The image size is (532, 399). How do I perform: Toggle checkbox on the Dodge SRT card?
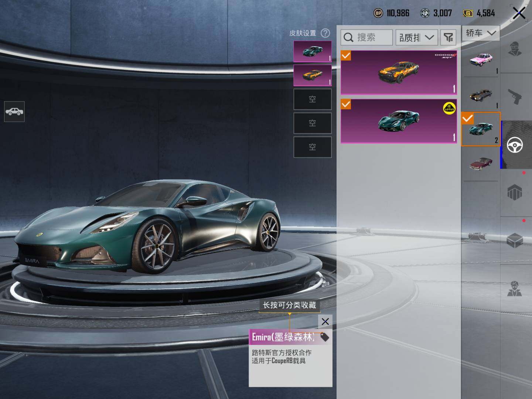coord(346,56)
